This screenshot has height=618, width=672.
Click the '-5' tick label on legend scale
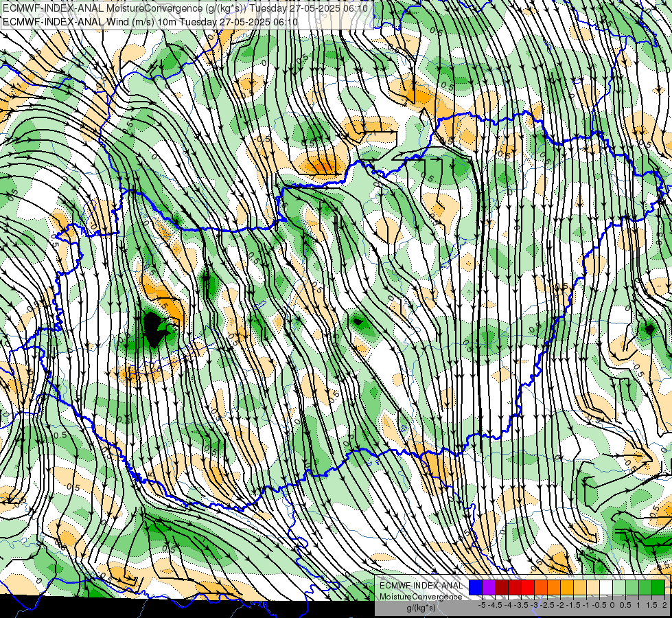[482, 605]
